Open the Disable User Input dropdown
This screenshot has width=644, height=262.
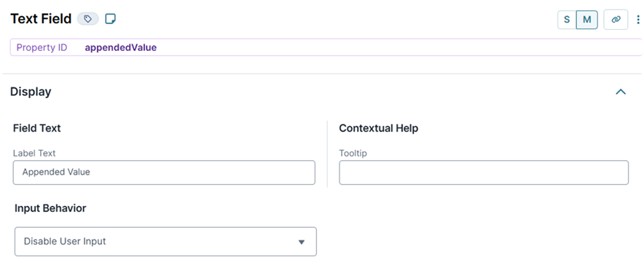165,242
